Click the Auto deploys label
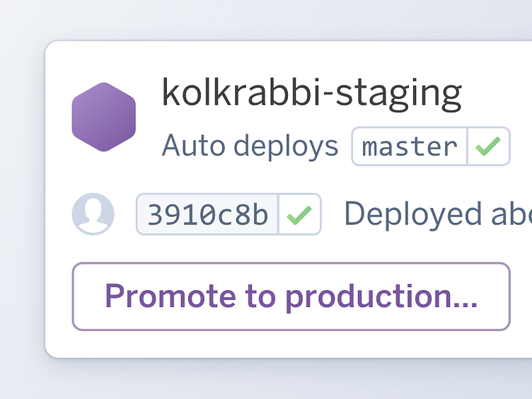 (250, 146)
